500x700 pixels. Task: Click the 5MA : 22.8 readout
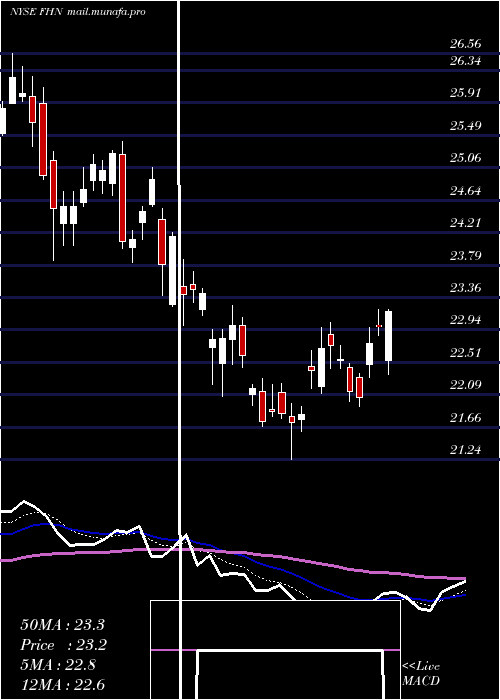[x=58, y=666]
